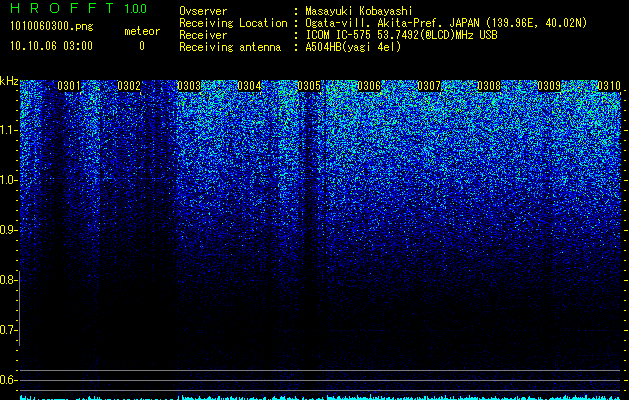Click the 0302 time marker

pyautogui.click(x=129, y=86)
